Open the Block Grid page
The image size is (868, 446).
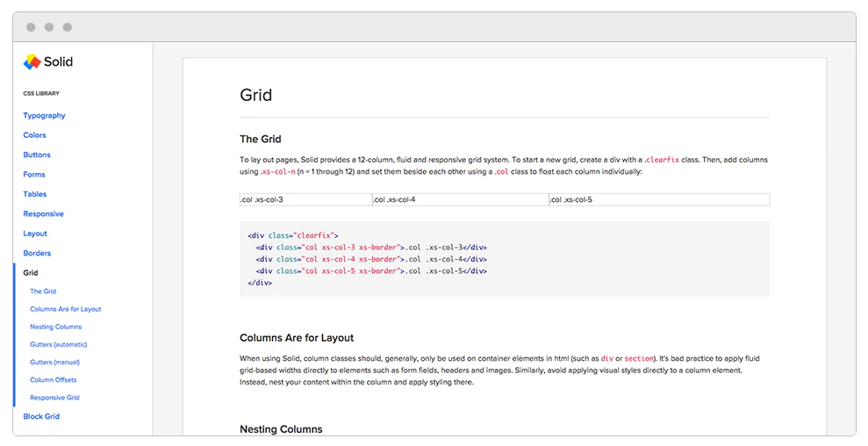pos(41,416)
